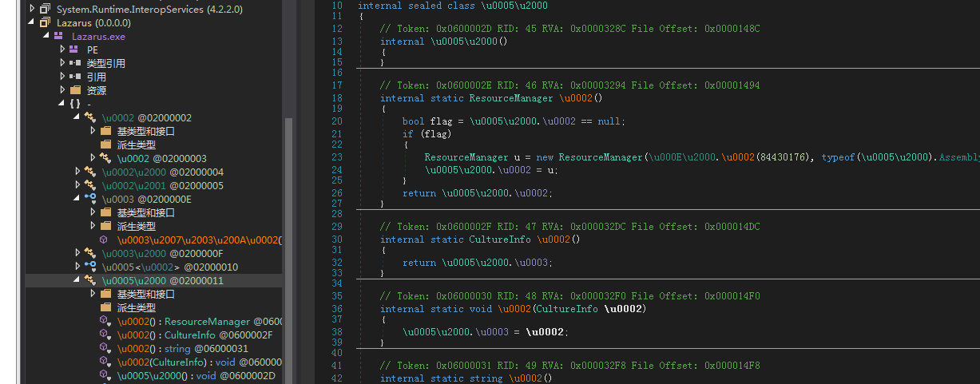Expand System.Runtime.InteropServices assembly node
The image size is (980, 384).
32,9
